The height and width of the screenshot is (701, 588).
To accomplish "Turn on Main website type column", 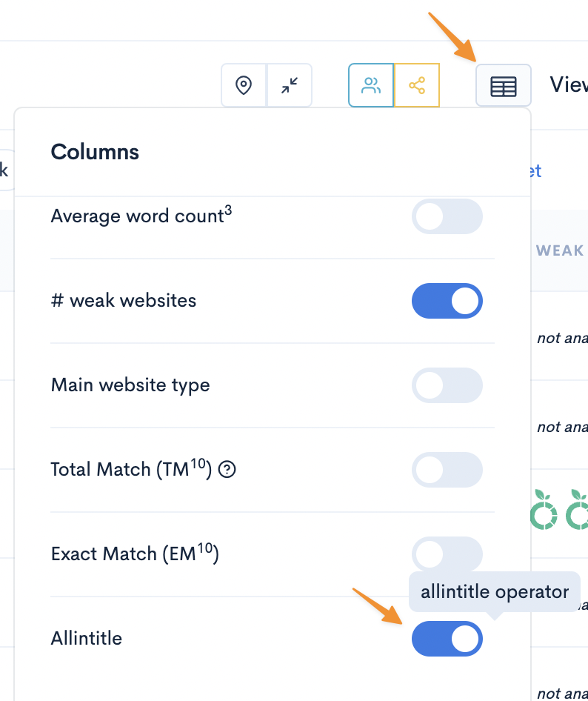I will (447, 385).
